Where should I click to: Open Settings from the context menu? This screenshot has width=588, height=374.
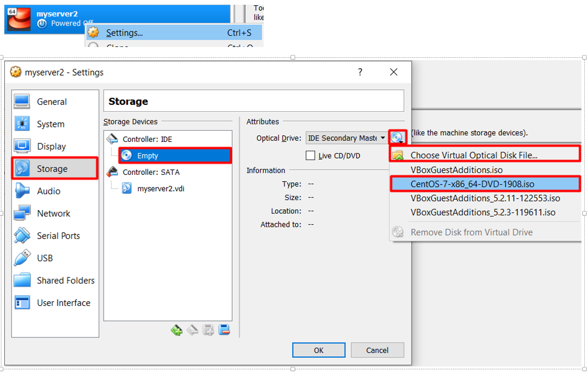(174, 33)
